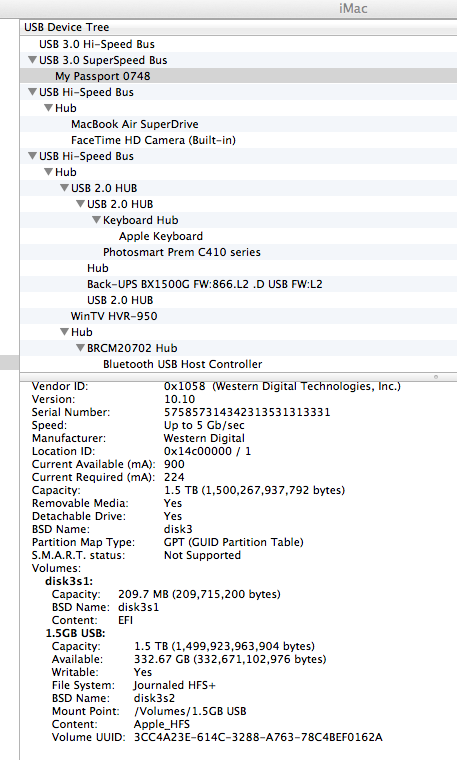
Task: Collapse the Hub above MacBook Air SuperDrive
Action: click(x=48, y=108)
